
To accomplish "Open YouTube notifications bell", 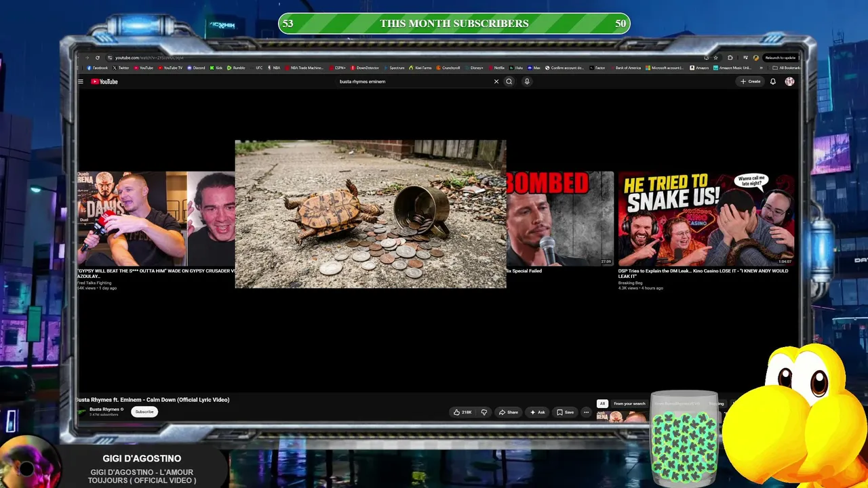I will click(772, 81).
